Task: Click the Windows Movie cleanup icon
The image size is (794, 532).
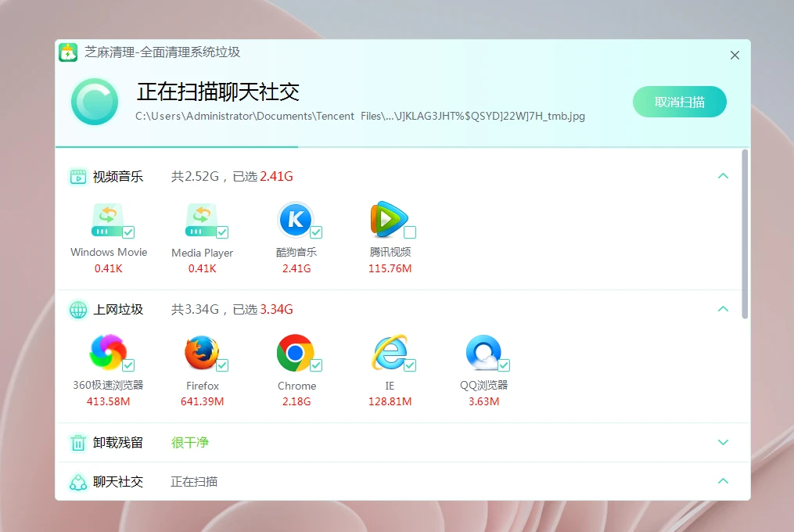Action: tap(107, 221)
